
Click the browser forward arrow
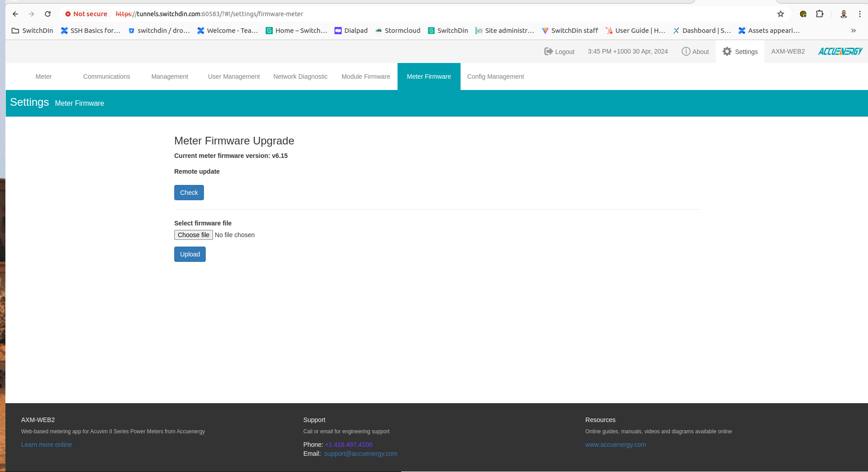coord(32,14)
